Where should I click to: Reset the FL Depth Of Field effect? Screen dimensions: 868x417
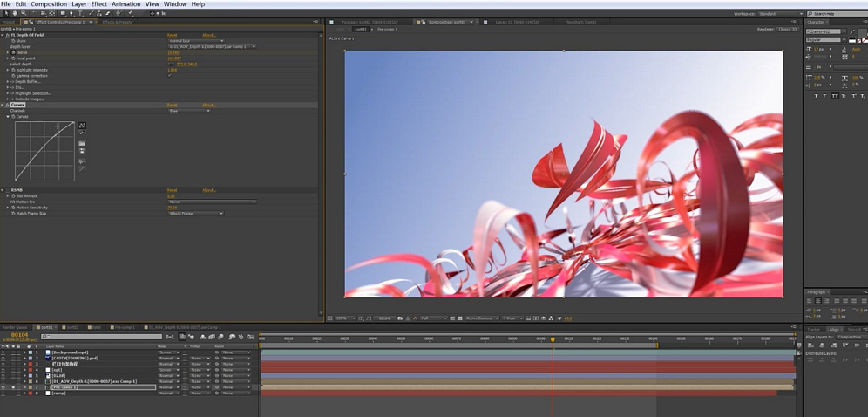pos(173,35)
